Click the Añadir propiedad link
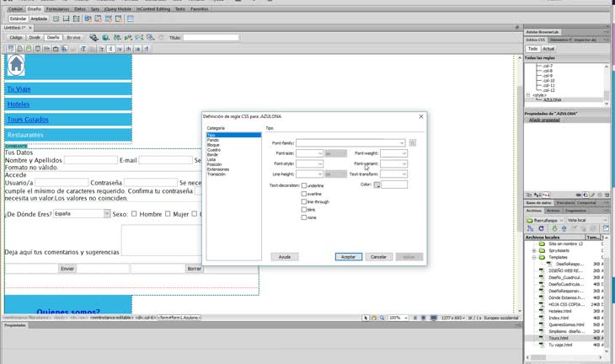This screenshot has width=615, height=364. (x=544, y=120)
